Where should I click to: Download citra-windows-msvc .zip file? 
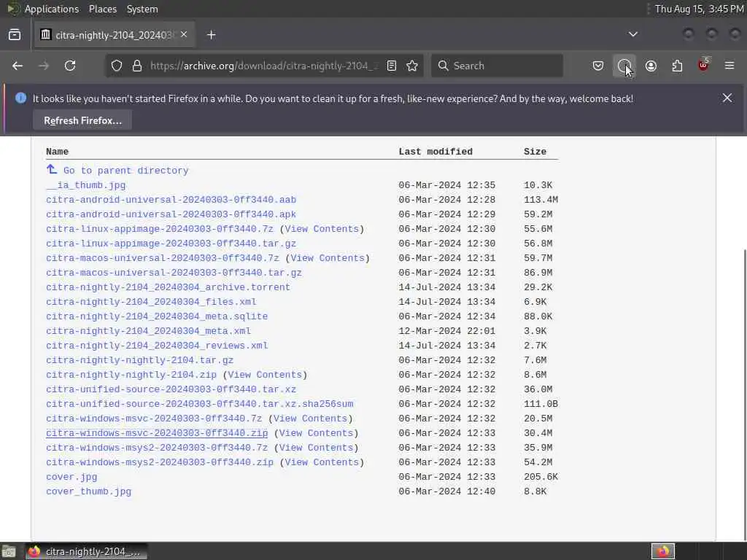(x=157, y=433)
